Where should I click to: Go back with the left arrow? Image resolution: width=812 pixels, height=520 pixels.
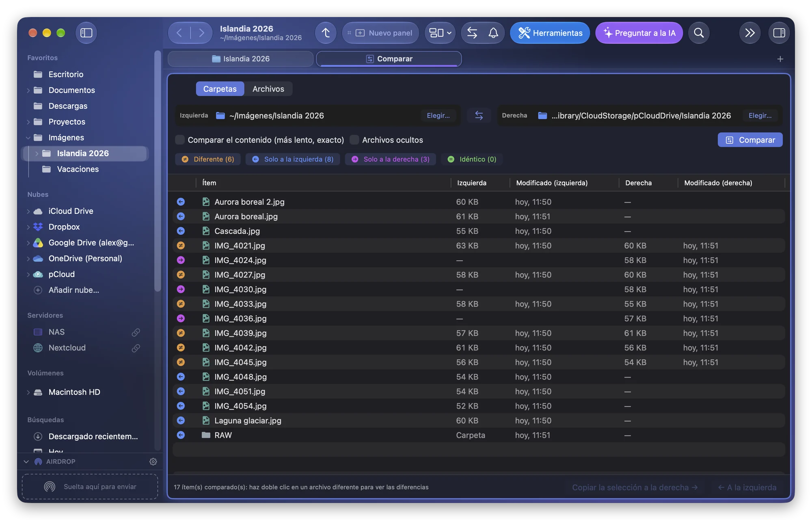point(179,33)
